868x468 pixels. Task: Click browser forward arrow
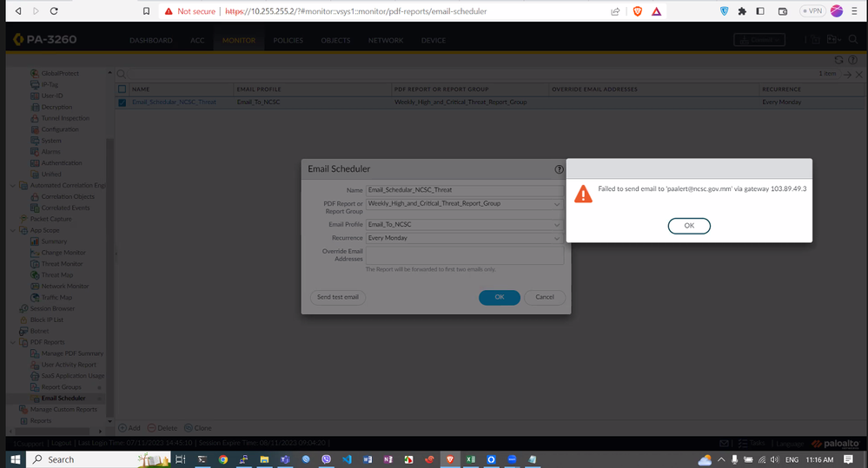coord(36,11)
